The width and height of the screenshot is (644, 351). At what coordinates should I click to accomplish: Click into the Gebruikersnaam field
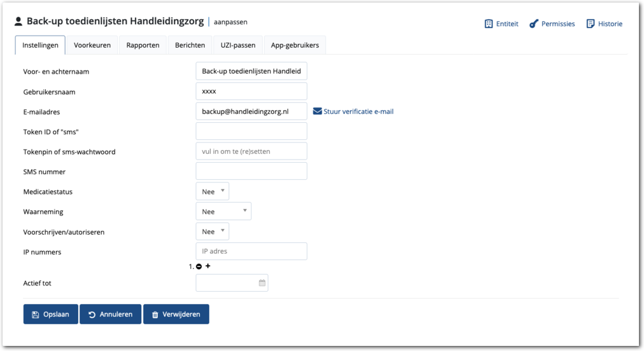pos(251,91)
